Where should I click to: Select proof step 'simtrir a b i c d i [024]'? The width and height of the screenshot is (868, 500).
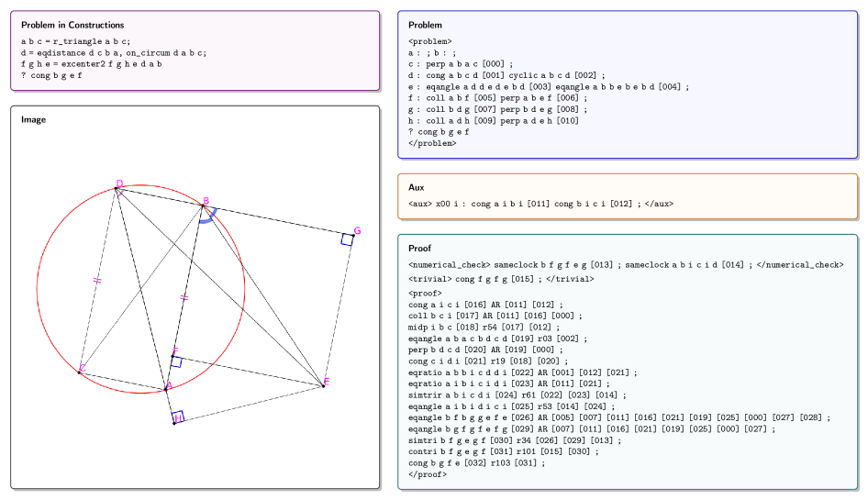click(x=517, y=395)
